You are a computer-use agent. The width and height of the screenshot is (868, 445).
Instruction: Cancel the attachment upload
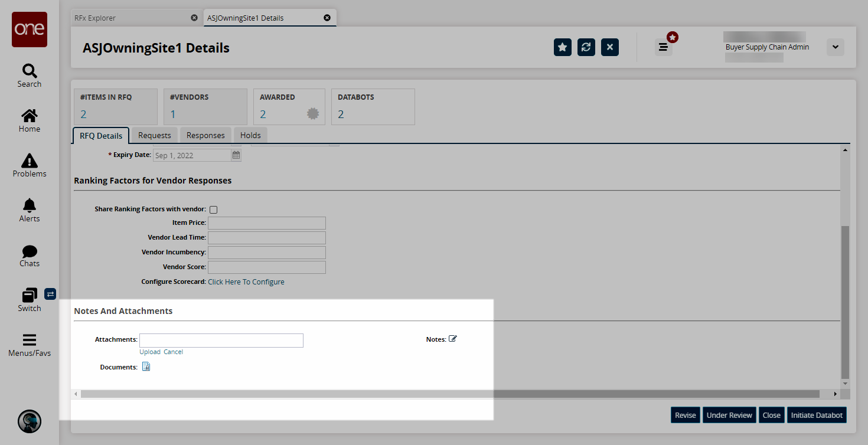174,352
